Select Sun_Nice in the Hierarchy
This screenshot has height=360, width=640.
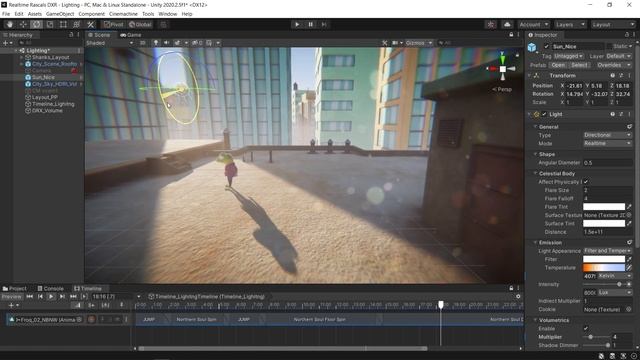(x=43, y=77)
